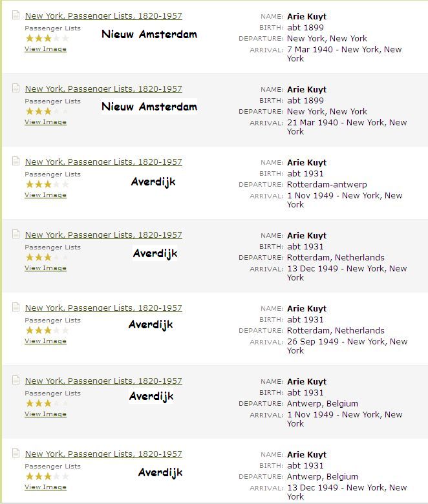The height and width of the screenshot is (504, 428).
Task: Click Arie Kuyt name in the Antwerp 1 Nov 1949 record
Action: tap(306, 381)
